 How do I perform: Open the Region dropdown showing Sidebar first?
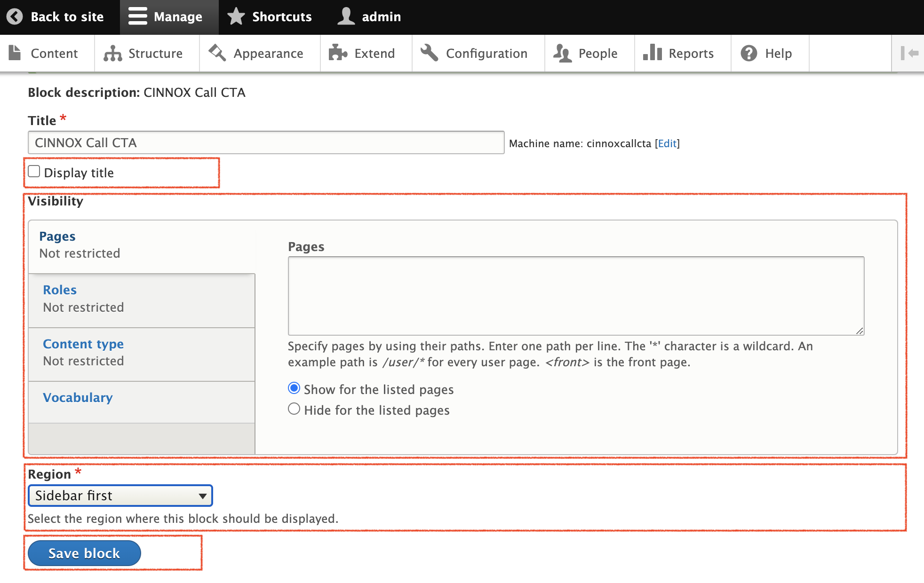[120, 496]
